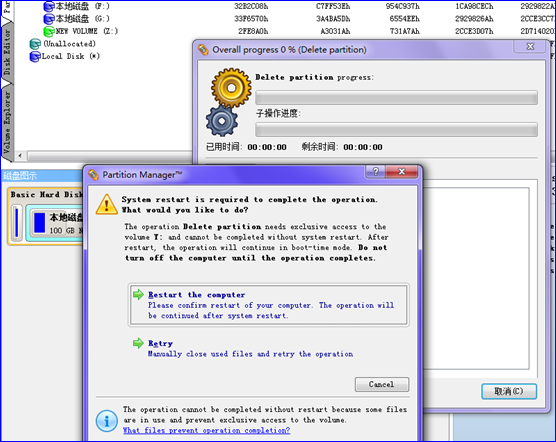This screenshot has height=442, width=556.
Task: Click the large gold gear icon
Action: tap(231, 88)
